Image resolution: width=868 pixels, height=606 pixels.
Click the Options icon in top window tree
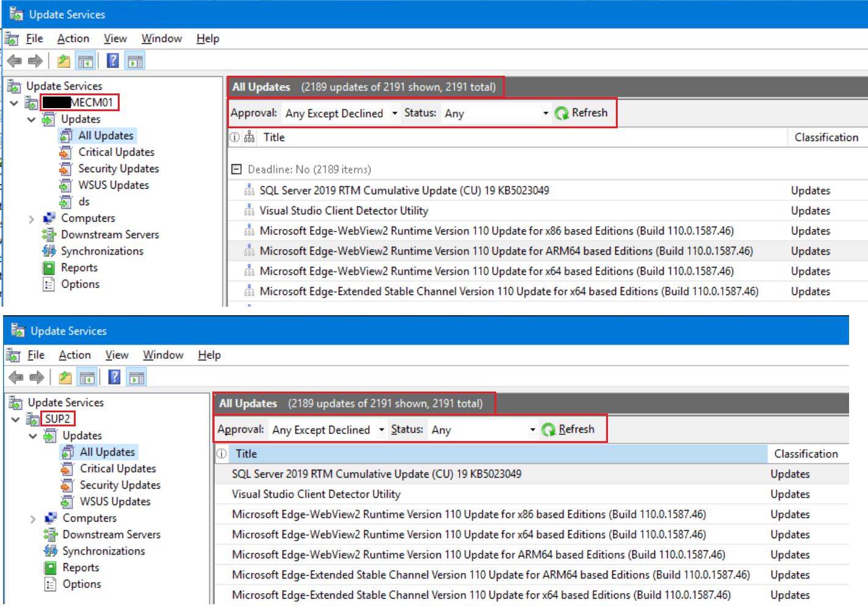(49, 285)
